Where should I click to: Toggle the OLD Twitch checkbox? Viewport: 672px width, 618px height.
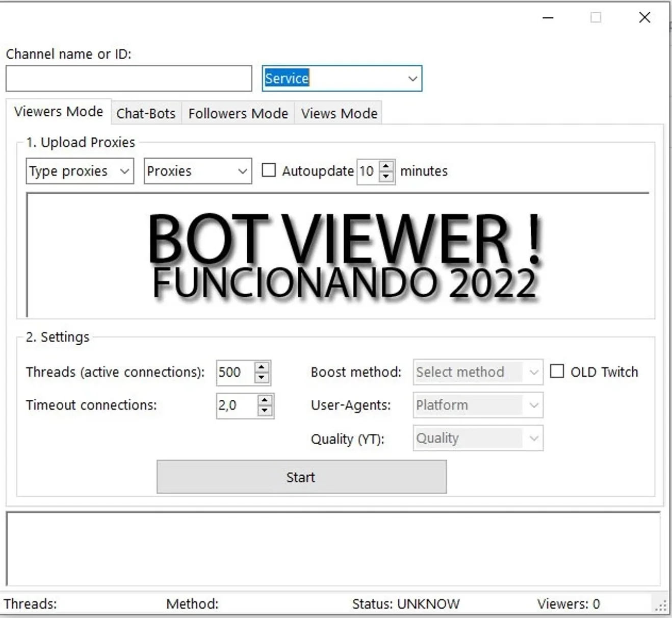(557, 371)
